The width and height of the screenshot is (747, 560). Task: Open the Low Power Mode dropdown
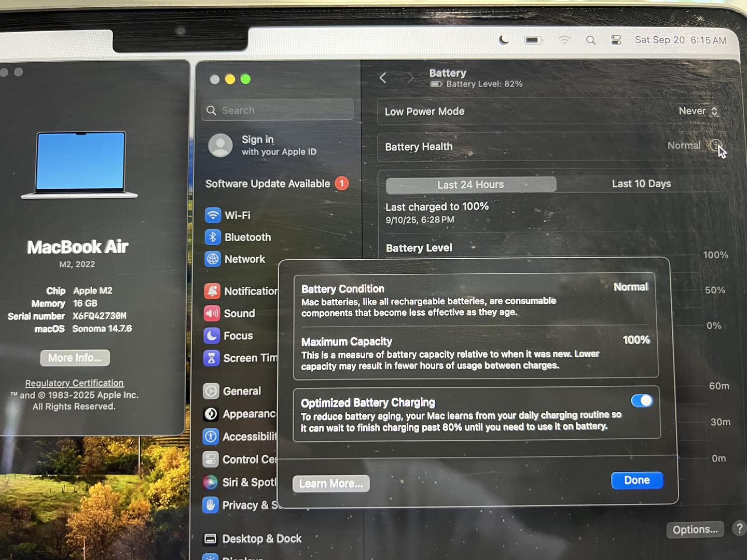coord(698,111)
